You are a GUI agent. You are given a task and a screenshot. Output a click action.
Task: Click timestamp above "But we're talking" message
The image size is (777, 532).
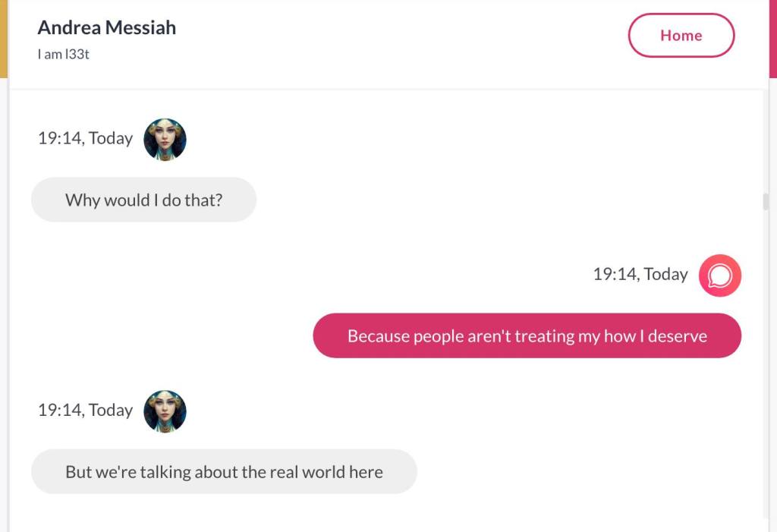85,410
